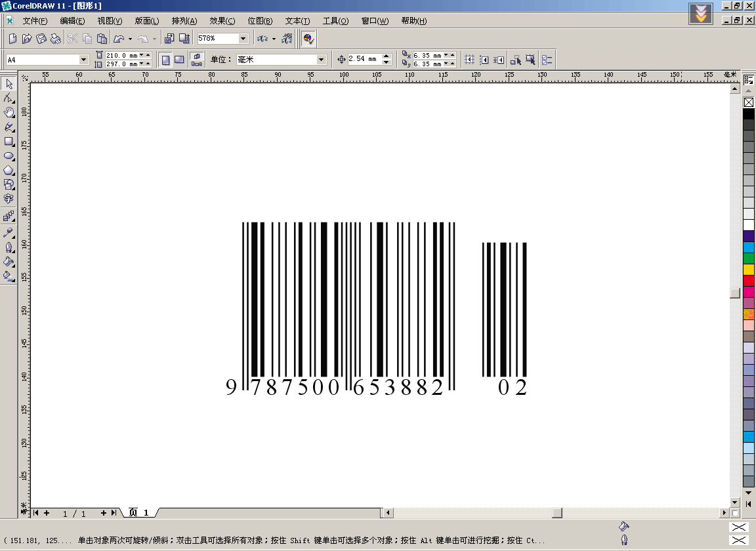Click the Undo arrow icon
Viewport: 756px width, 551px height.
pos(119,39)
